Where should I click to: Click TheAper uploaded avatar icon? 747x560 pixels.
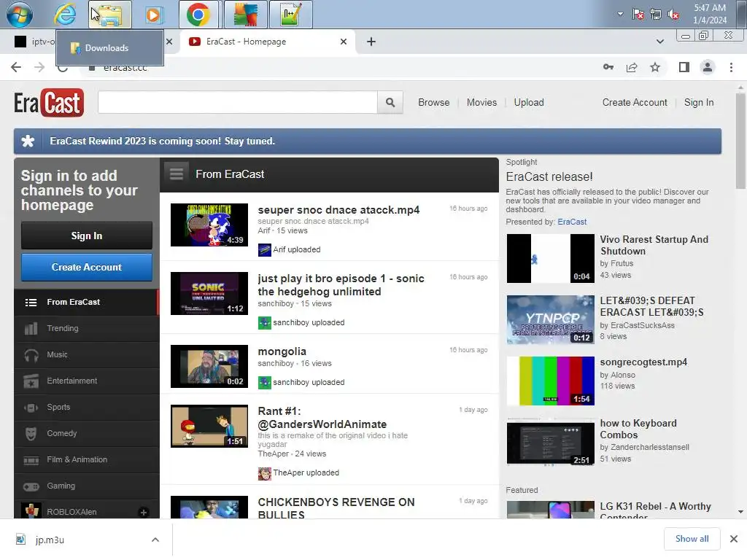tap(264, 473)
